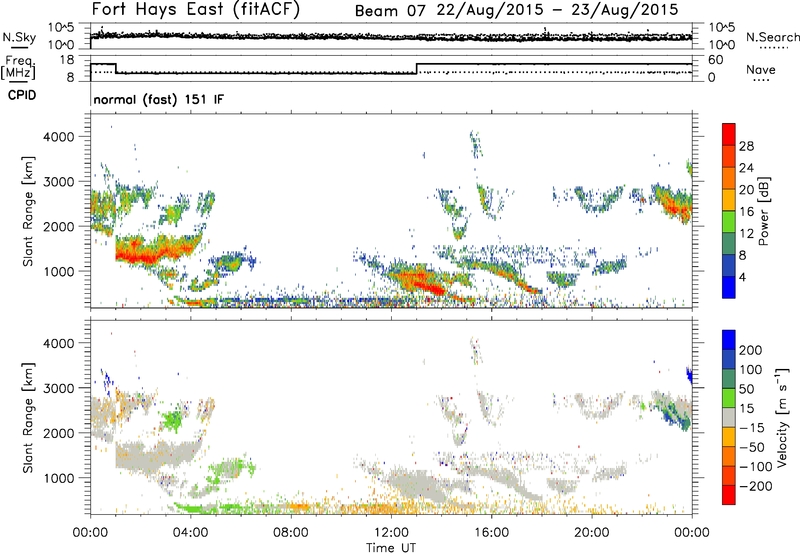Click the "-15" value on the Velocity colorbar
The height and width of the screenshot is (554, 800).
click(x=752, y=428)
